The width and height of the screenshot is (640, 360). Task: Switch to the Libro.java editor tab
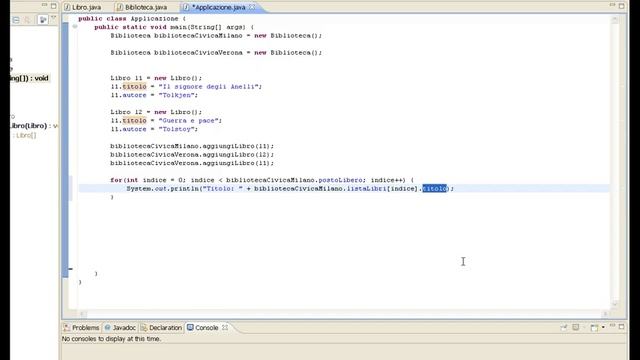[x=83, y=7]
